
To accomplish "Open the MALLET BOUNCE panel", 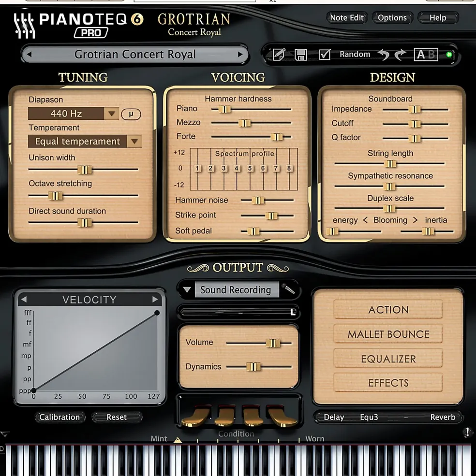I will (x=388, y=334).
